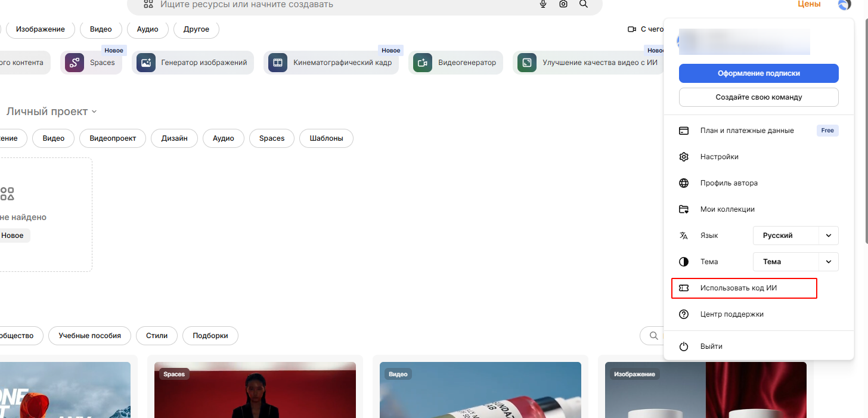Toggle the Шаблоны filter chip

tap(326, 138)
